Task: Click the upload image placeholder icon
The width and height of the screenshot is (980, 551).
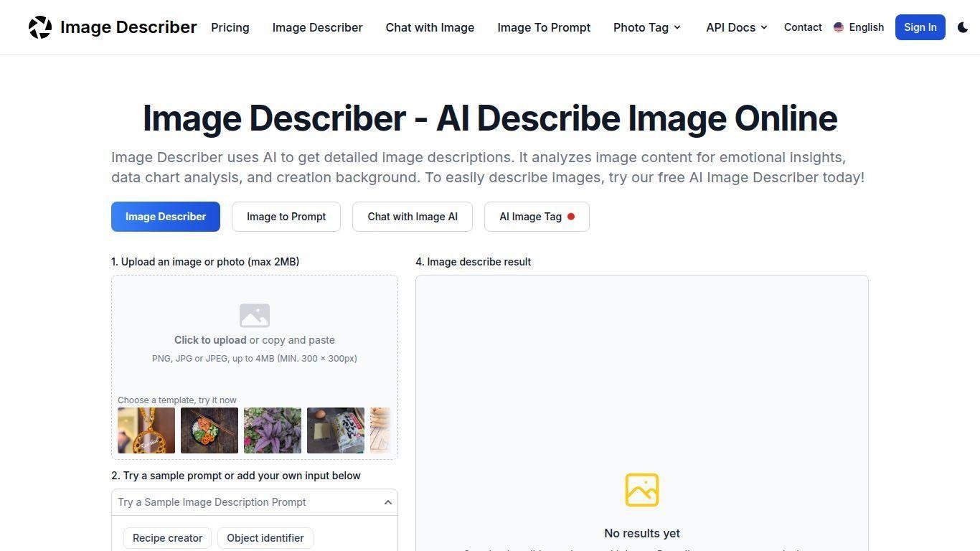Action: point(255,316)
